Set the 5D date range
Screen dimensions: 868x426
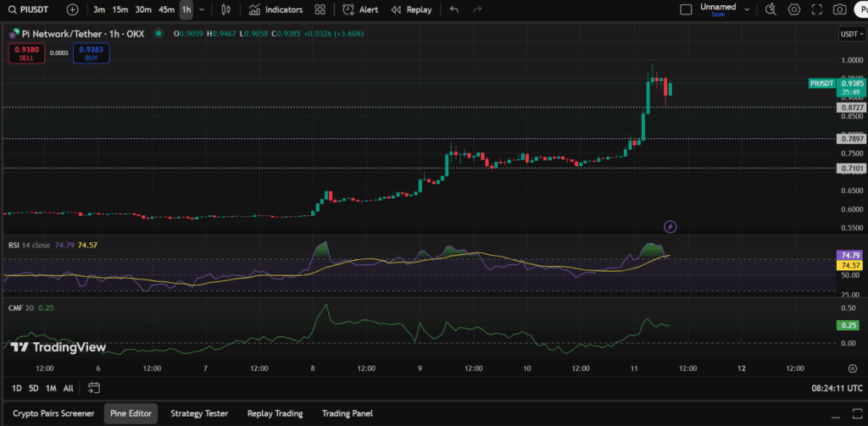click(x=34, y=389)
